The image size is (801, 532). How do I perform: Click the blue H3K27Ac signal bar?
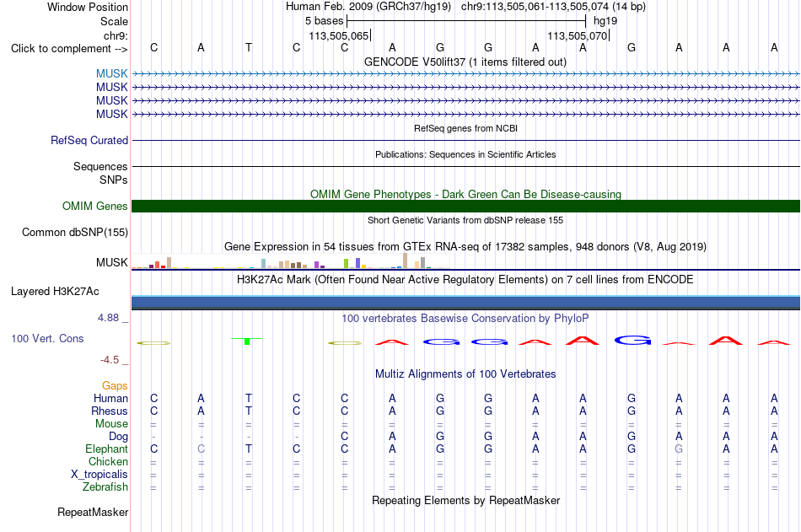pos(465,302)
